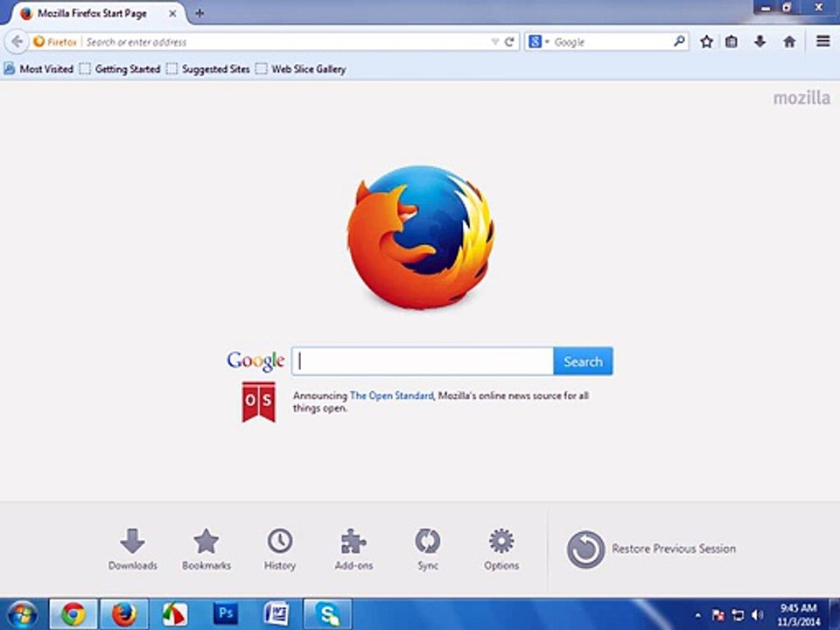Click the Action Center flag tray icon
840x630 pixels.
click(x=718, y=615)
